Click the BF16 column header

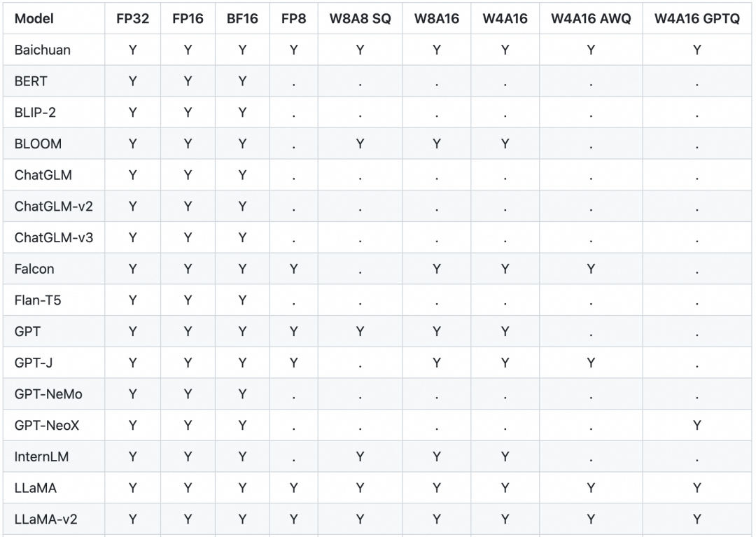[242, 19]
